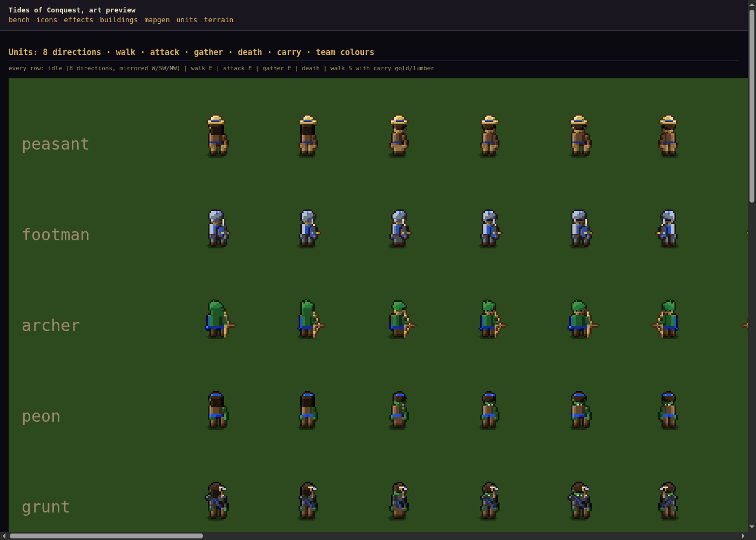Click the Tides of Conquest title
756x540 pixels.
[x=72, y=10]
